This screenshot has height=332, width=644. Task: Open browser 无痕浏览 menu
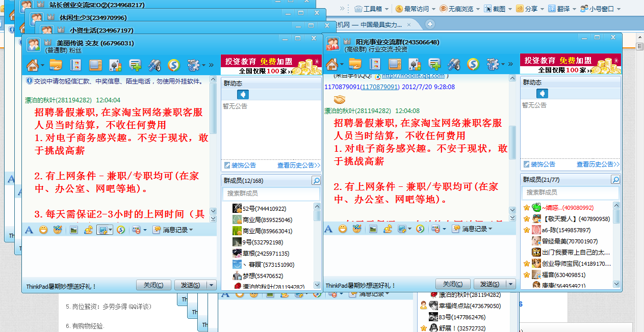(459, 9)
